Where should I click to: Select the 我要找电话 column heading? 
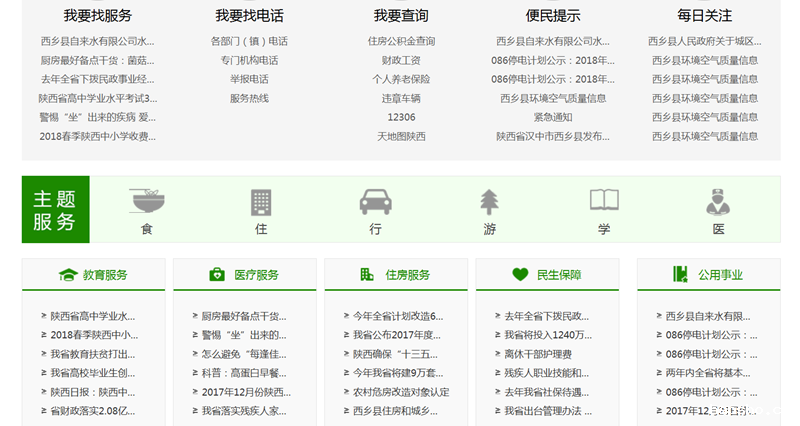(x=249, y=16)
